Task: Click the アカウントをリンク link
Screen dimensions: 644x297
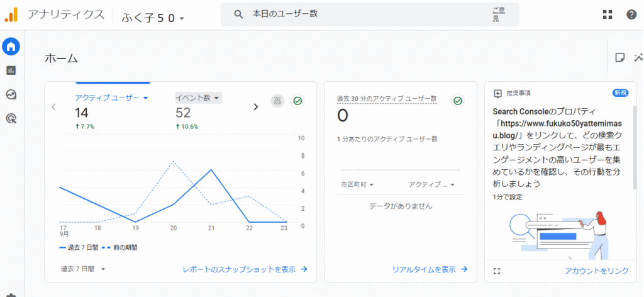Action: pyautogui.click(x=596, y=271)
